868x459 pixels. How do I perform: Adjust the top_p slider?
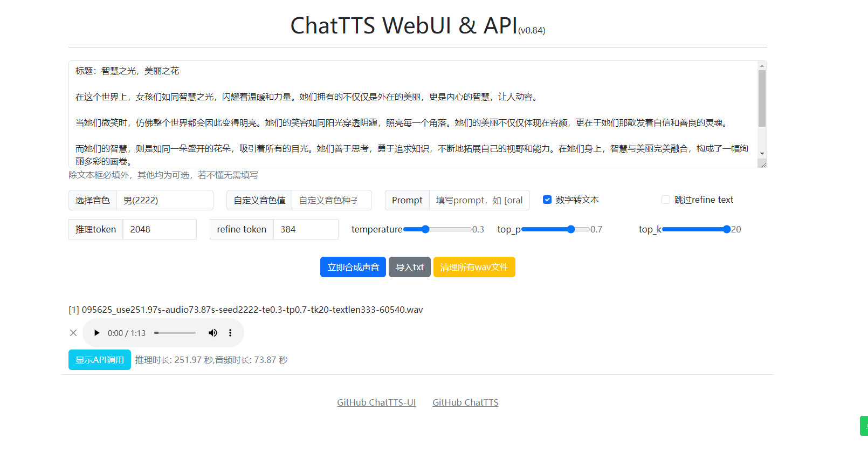[555, 229]
